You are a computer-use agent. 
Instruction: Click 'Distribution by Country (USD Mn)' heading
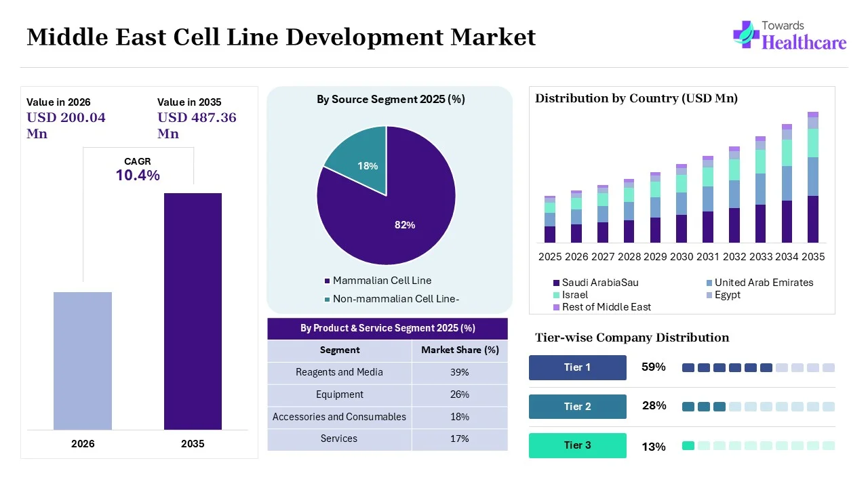[636, 98]
